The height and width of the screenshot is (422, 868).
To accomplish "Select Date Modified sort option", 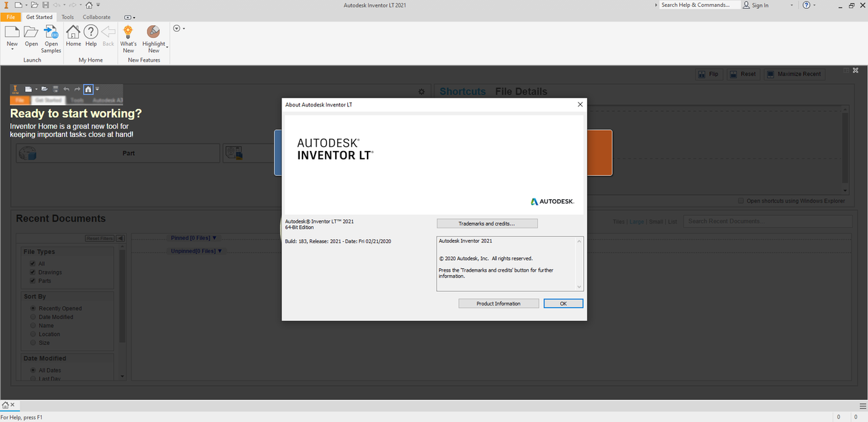I will pos(33,317).
